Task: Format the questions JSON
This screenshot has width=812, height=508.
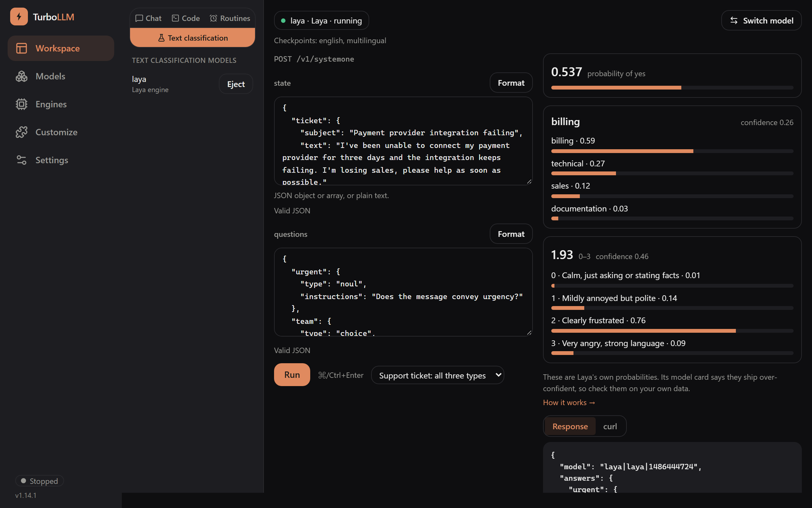Action: click(511, 234)
